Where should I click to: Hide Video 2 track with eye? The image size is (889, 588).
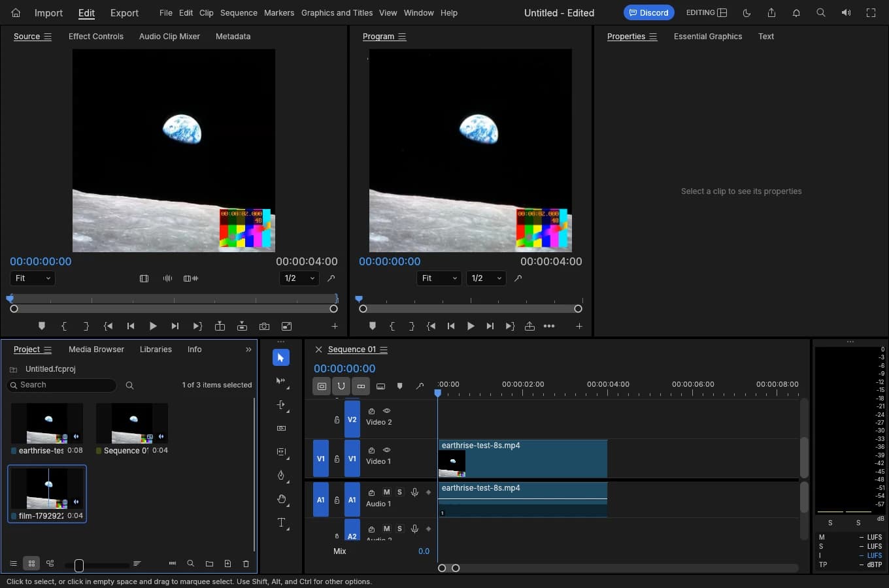click(x=386, y=411)
